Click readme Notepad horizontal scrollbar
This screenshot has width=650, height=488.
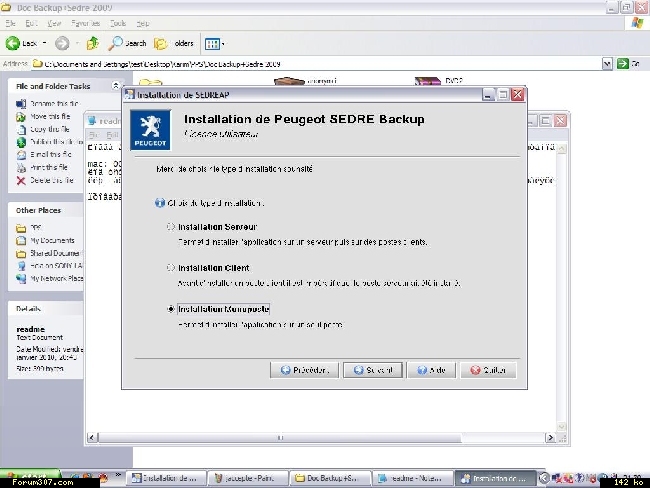pyautogui.click(x=279, y=437)
